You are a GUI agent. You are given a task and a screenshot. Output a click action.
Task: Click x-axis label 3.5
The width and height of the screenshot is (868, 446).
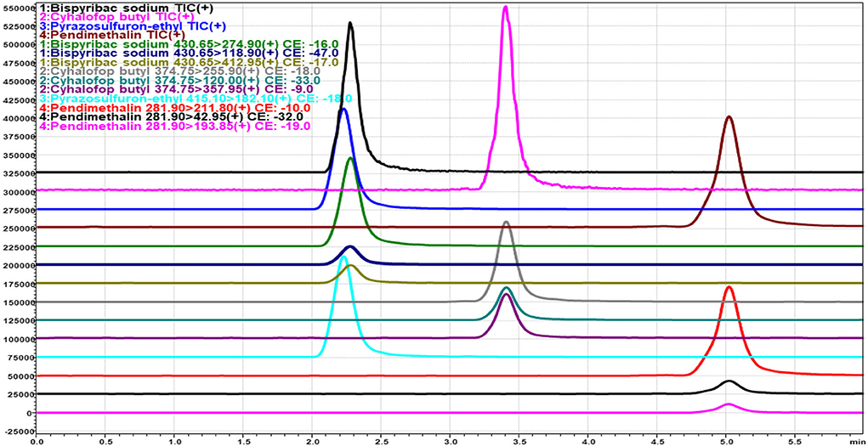coord(519,442)
